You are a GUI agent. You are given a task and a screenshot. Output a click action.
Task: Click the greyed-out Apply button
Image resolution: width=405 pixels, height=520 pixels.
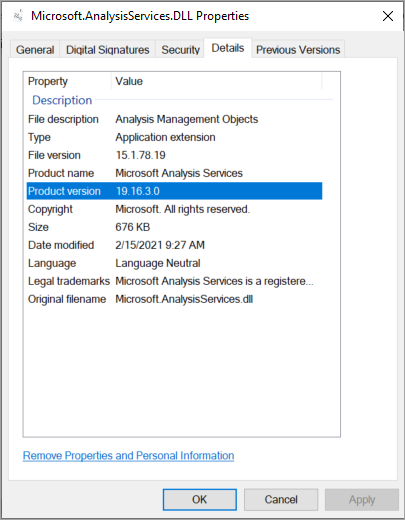[x=362, y=500]
